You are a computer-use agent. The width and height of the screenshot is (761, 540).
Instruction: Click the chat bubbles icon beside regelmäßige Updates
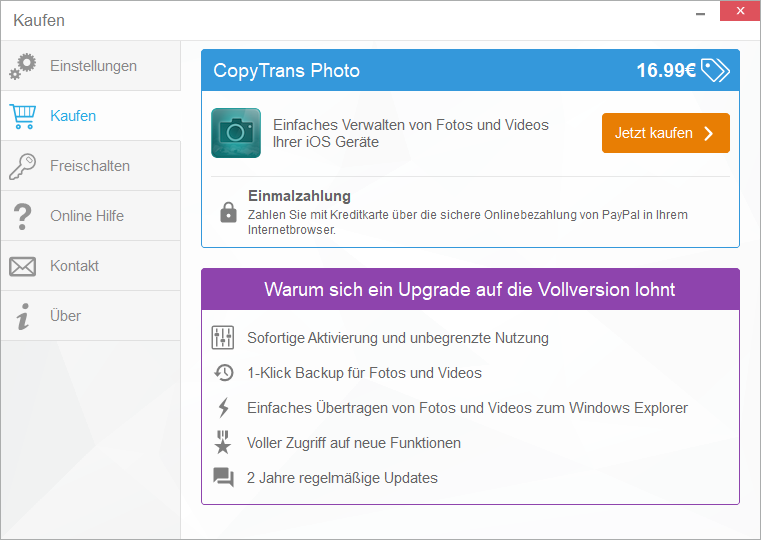click(x=223, y=477)
